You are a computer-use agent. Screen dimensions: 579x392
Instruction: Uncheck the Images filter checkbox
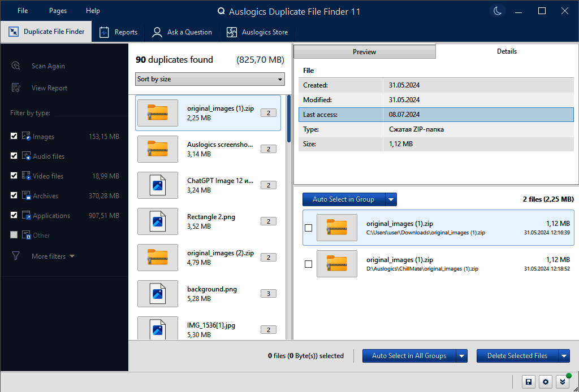14,137
